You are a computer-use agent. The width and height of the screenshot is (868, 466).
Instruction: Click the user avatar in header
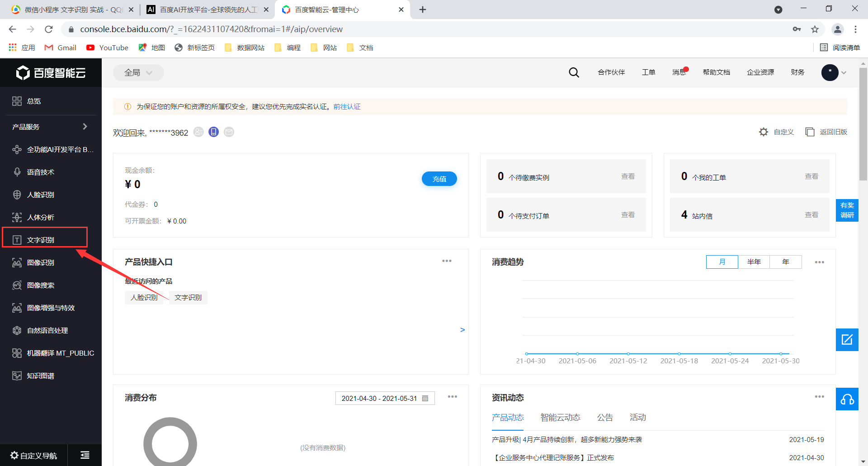click(830, 72)
